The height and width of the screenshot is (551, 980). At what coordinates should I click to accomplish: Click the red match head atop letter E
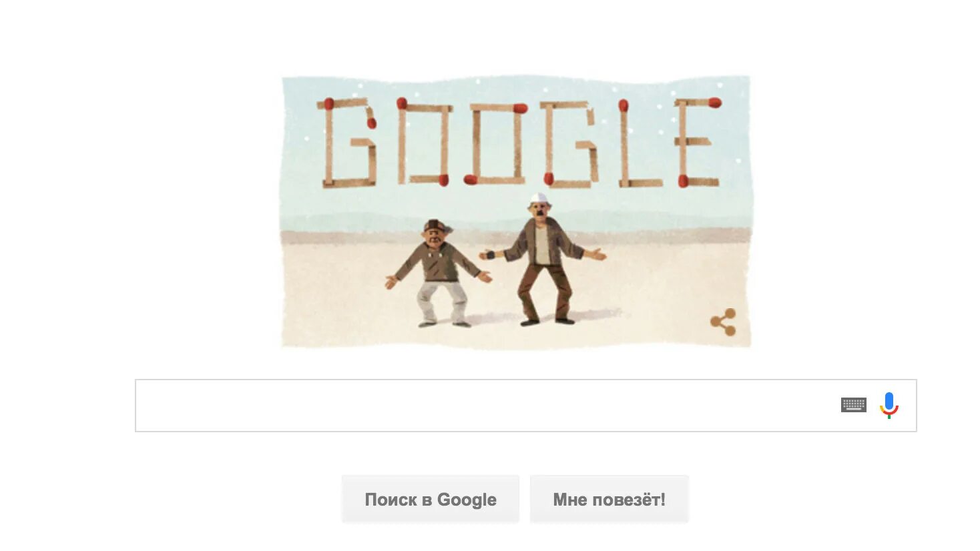point(714,103)
